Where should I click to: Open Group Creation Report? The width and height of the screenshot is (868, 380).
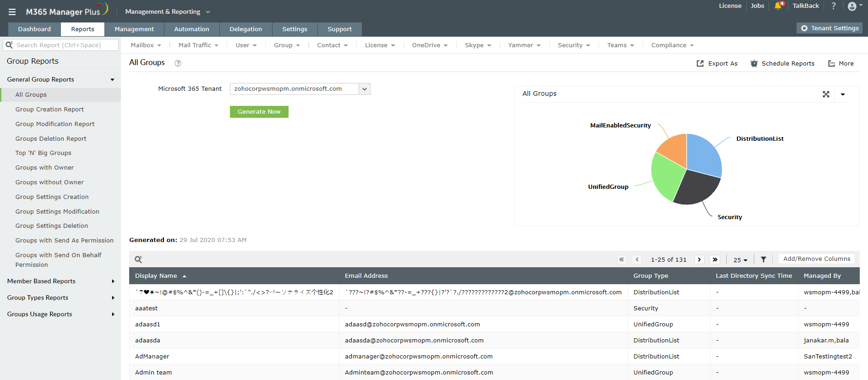pos(49,110)
